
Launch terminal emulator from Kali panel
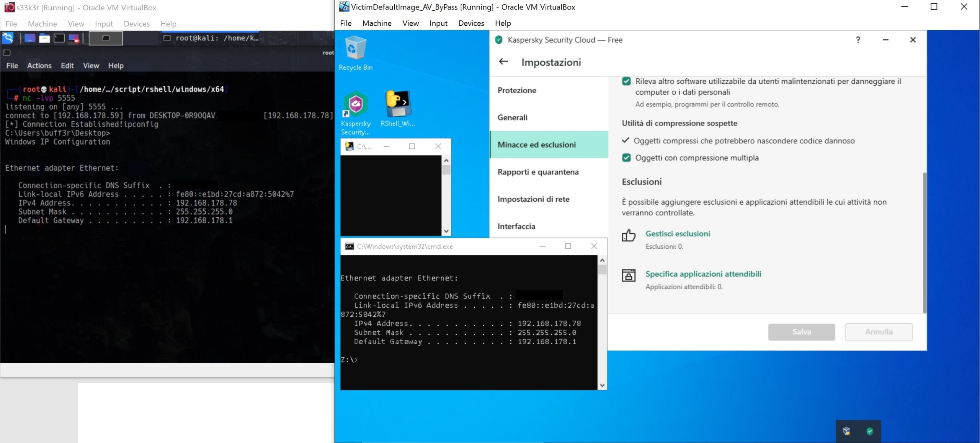pyautogui.click(x=59, y=38)
